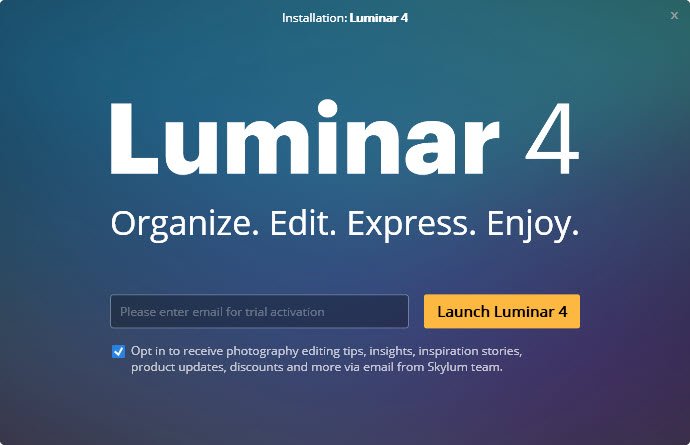The height and width of the screenshot is (445, 690).
Task: Uncheck the email opt-in checkbox
Action: (x=118, y=351)
